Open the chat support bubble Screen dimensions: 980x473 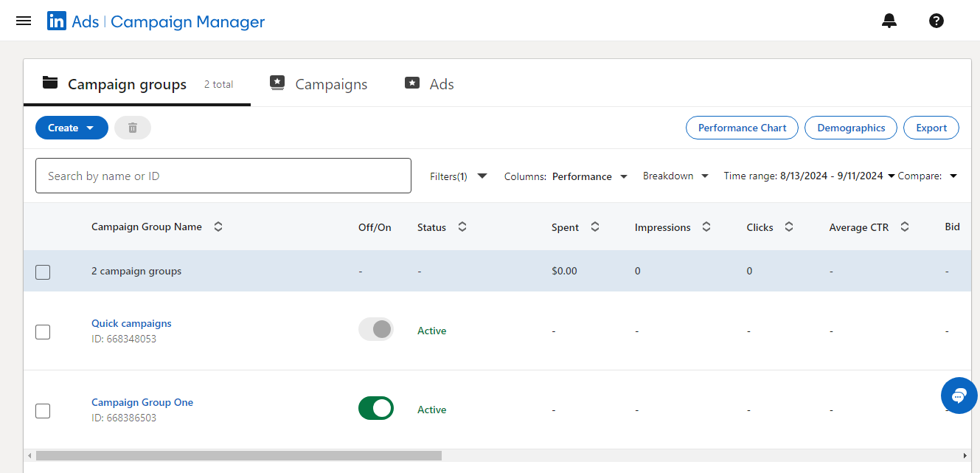(x=959, y=396)
